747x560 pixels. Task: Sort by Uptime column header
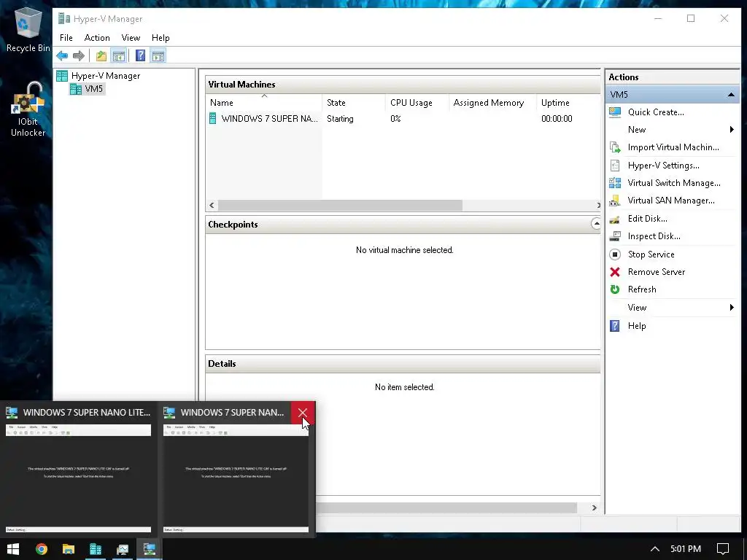pyautogui.click(x=568, y=102)
